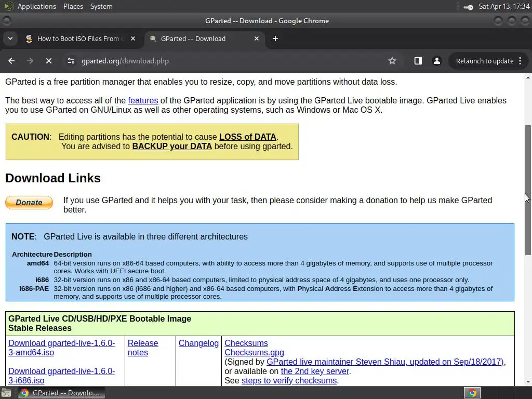The height and width of the screenshot is (399, 532).
Task: Open the Release notes link
Action: coord(143,348)
